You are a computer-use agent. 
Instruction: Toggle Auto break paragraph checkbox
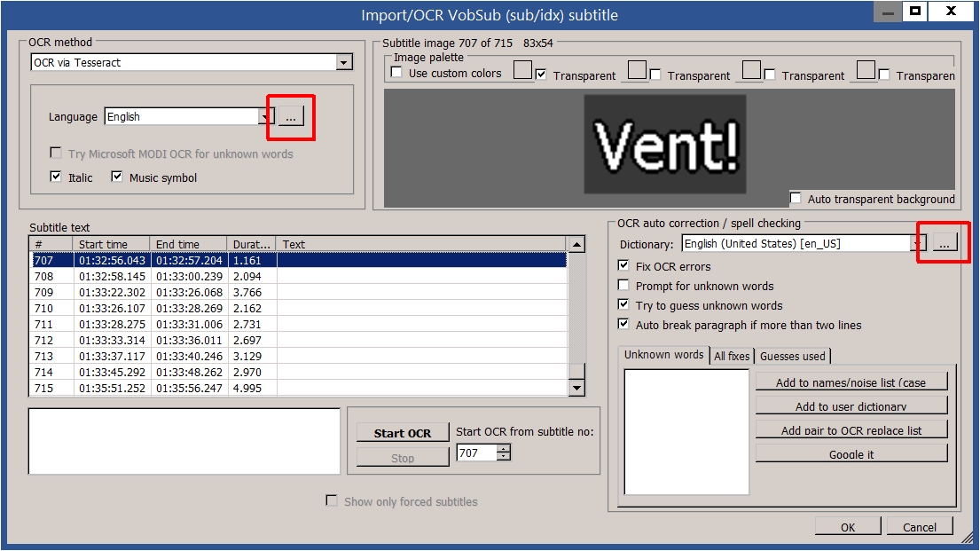(x=623, y=324)
